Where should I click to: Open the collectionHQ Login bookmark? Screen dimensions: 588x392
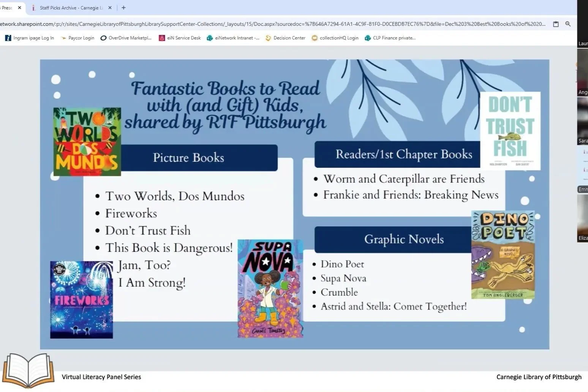tap(335, 38)
